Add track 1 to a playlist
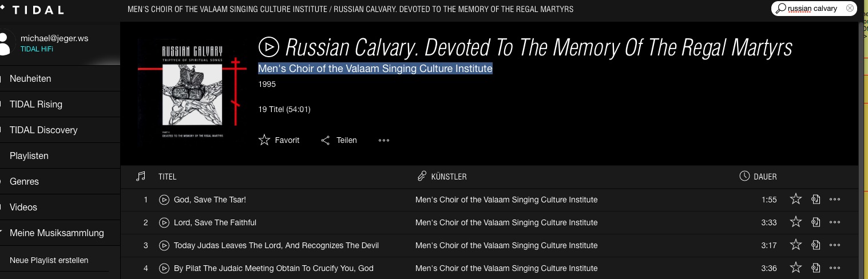The image size is (868, 279). [x=816, y=200]
